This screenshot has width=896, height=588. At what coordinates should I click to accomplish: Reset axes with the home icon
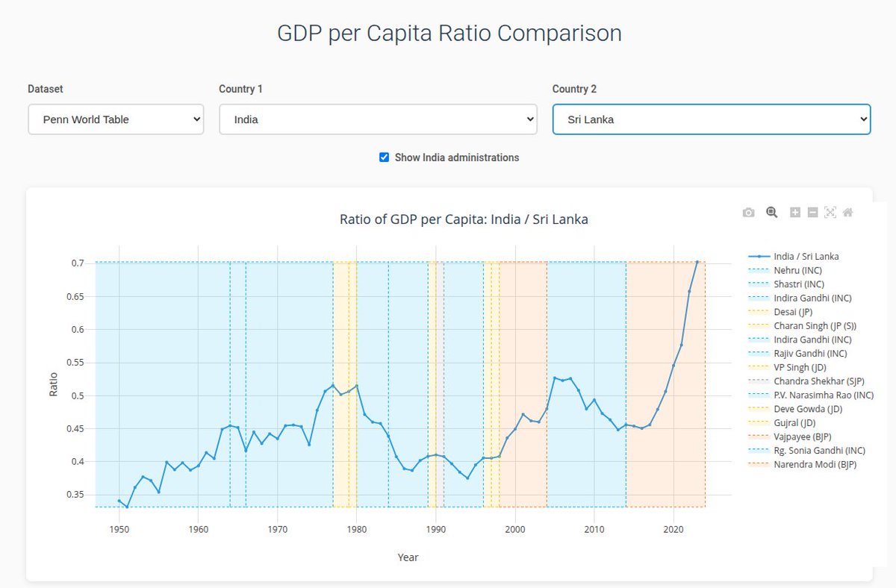click(x=847, y=213)
